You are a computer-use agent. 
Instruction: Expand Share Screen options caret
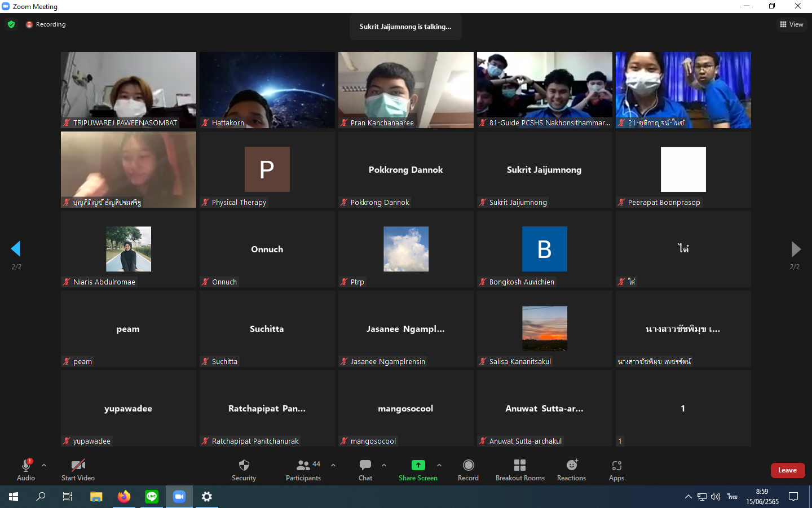pyautogui.click(x=439, y=465)
